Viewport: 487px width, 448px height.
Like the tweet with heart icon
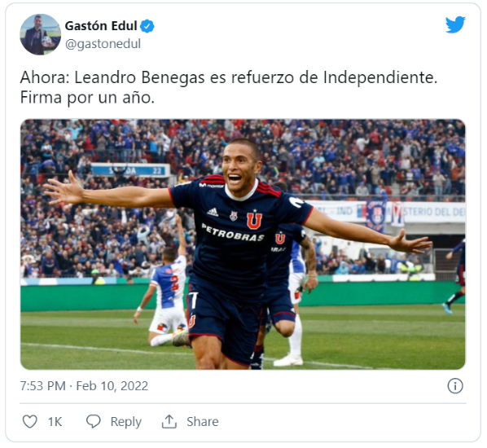point(30,422)
